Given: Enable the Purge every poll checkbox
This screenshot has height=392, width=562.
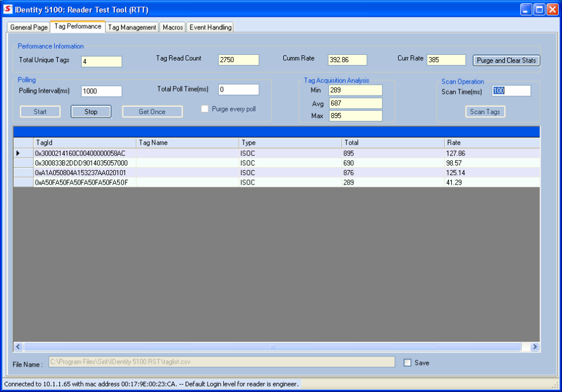Looking at the screenshot, I should [x=205, y=109].
